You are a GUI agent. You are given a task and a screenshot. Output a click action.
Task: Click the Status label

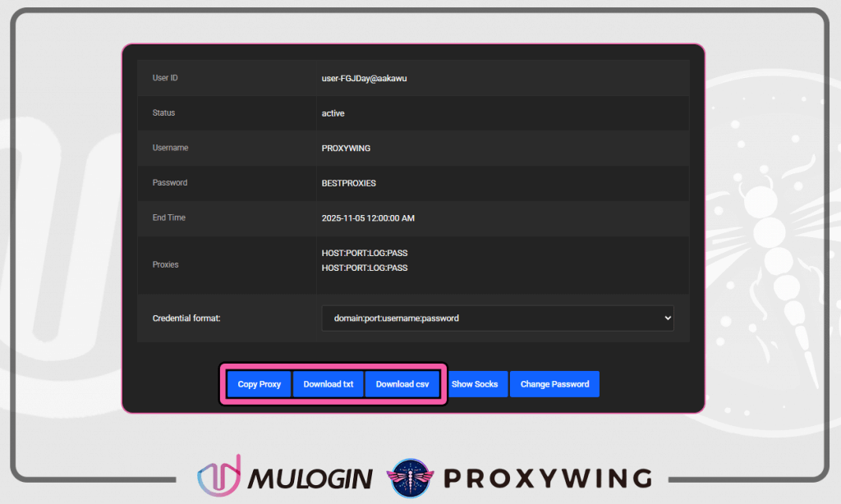[x=163, y=112]
